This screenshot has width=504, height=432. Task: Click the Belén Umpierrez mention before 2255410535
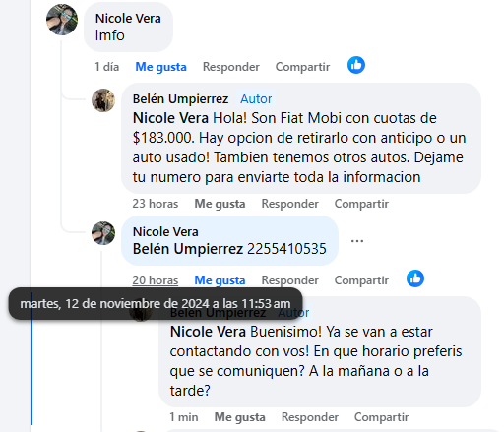click(x=188, y=249)
